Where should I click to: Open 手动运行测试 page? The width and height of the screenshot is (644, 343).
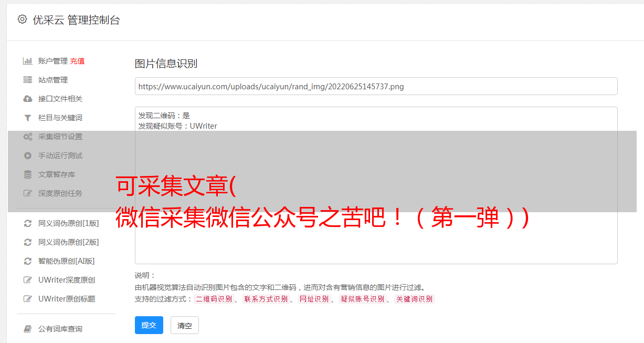click(x=60, y=155)
